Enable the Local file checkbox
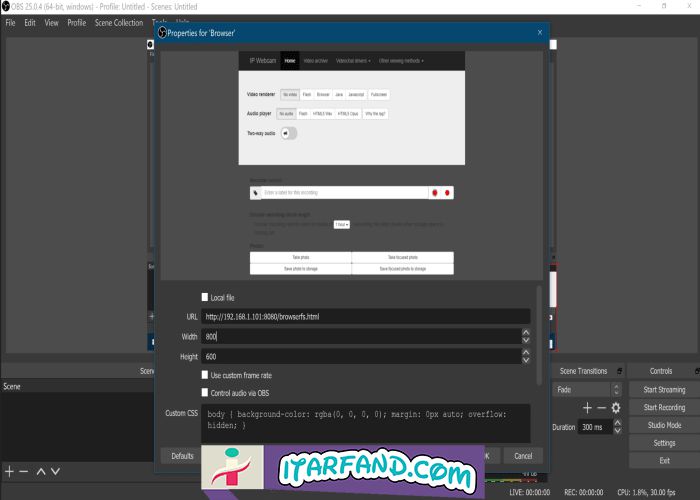Viewport: 700px width, 500px height. tap(205, 297)
